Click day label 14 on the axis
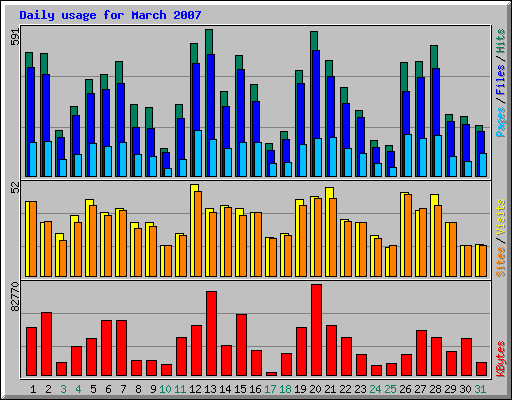 click(225, 389)
